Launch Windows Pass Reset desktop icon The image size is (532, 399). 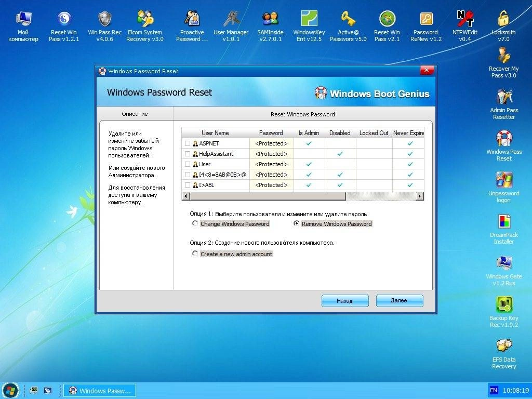(504, 146)
